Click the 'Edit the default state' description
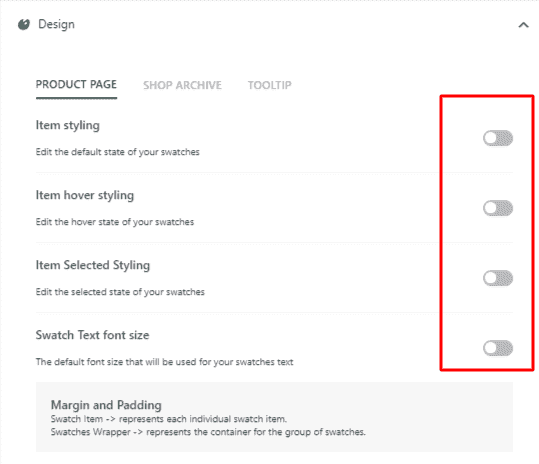539x464 pixels. pos(118,152)
